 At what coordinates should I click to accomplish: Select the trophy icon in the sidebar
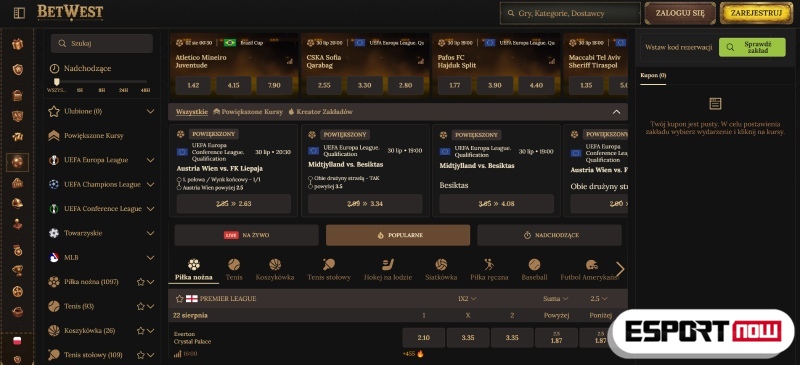18,271
